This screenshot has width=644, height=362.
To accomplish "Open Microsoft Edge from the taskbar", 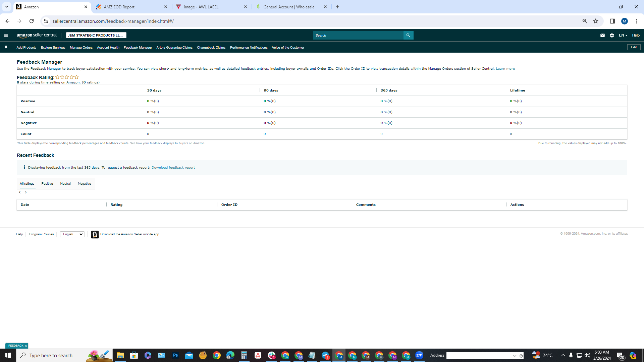I will tap(230, 355).
